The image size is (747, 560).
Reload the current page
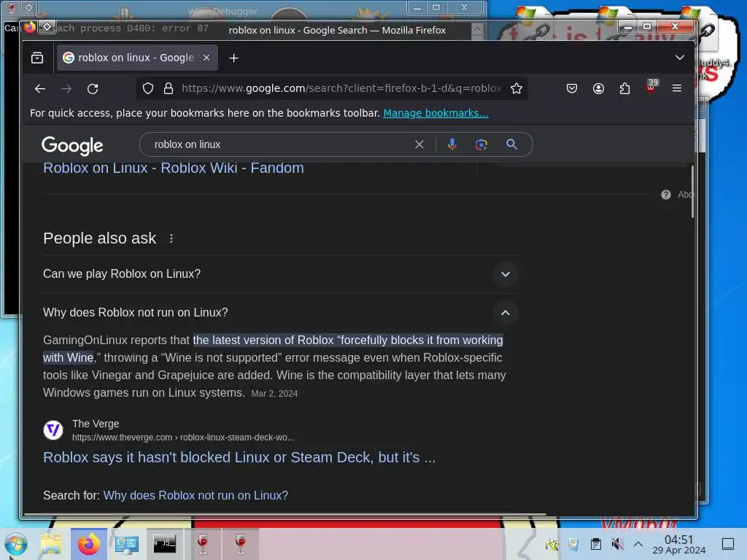coord(93,88)
